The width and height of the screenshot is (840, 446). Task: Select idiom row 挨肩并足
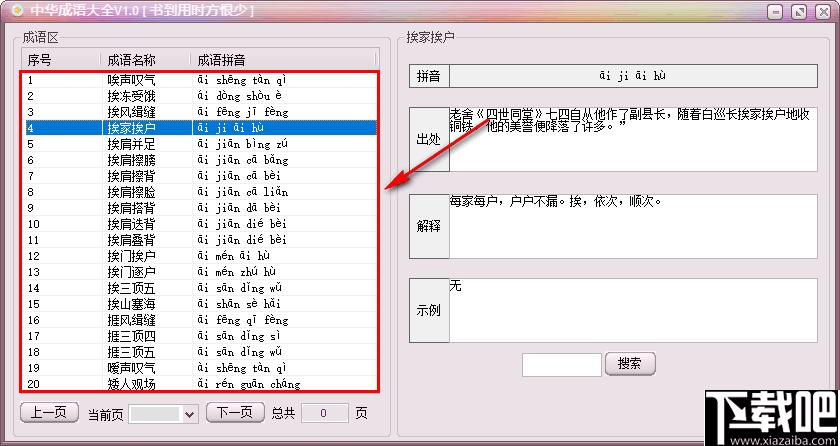200,144
